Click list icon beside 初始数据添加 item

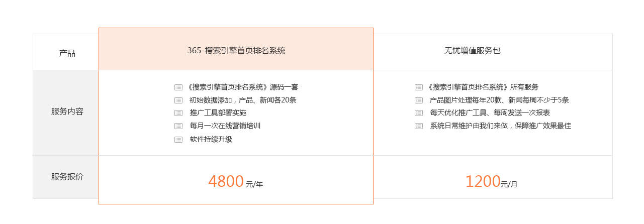pyautogui.click(x=178, y=100)
